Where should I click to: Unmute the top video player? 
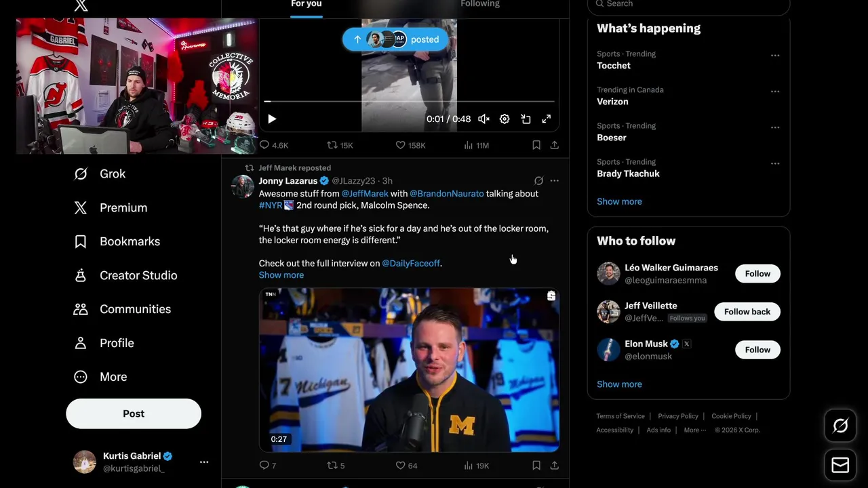[x=484, y=119]
